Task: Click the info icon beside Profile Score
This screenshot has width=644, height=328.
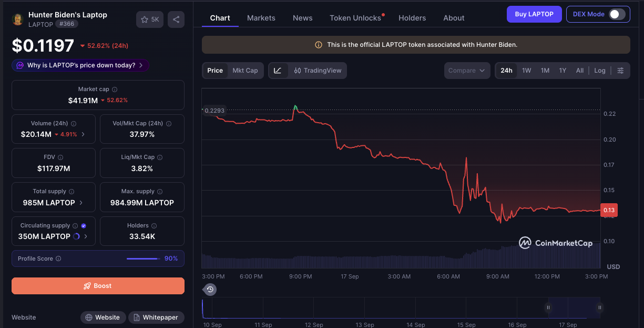Action: (x=58, y=259)
